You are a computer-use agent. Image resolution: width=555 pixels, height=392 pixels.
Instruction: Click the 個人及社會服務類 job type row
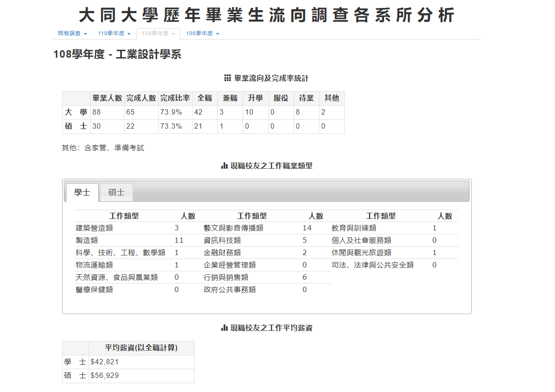395,240
